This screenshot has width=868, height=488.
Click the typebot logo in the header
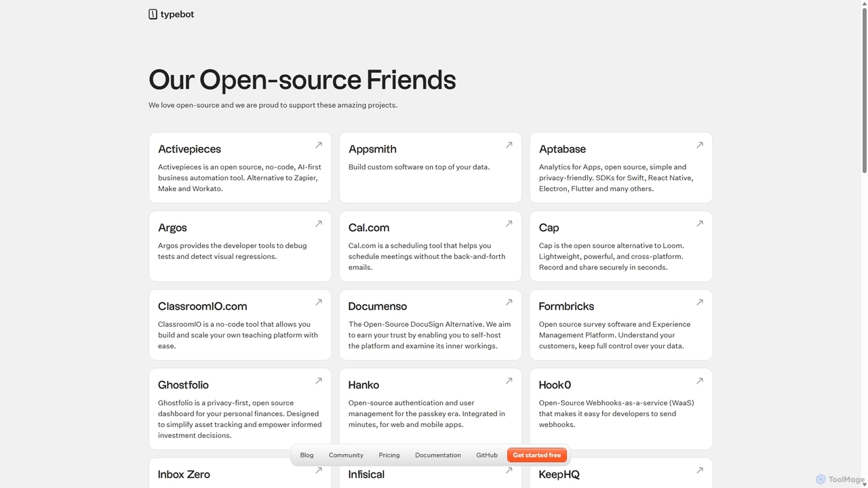[x=172, y=14]
